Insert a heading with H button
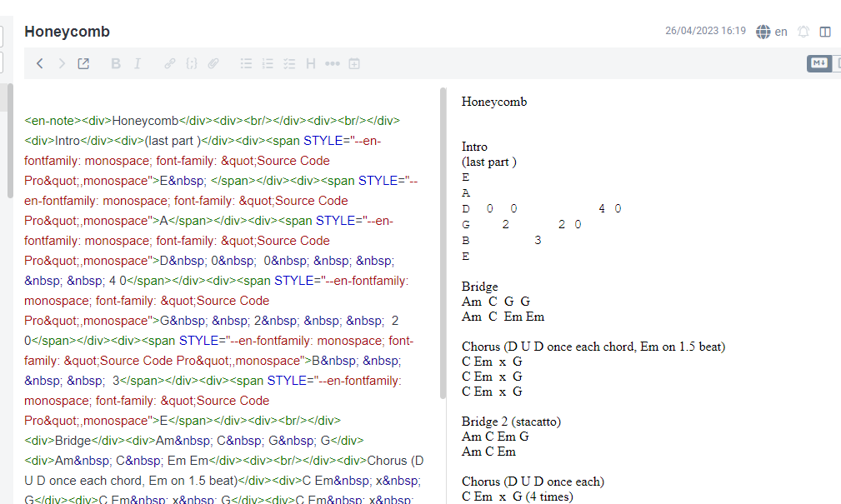 click(311, 63)
